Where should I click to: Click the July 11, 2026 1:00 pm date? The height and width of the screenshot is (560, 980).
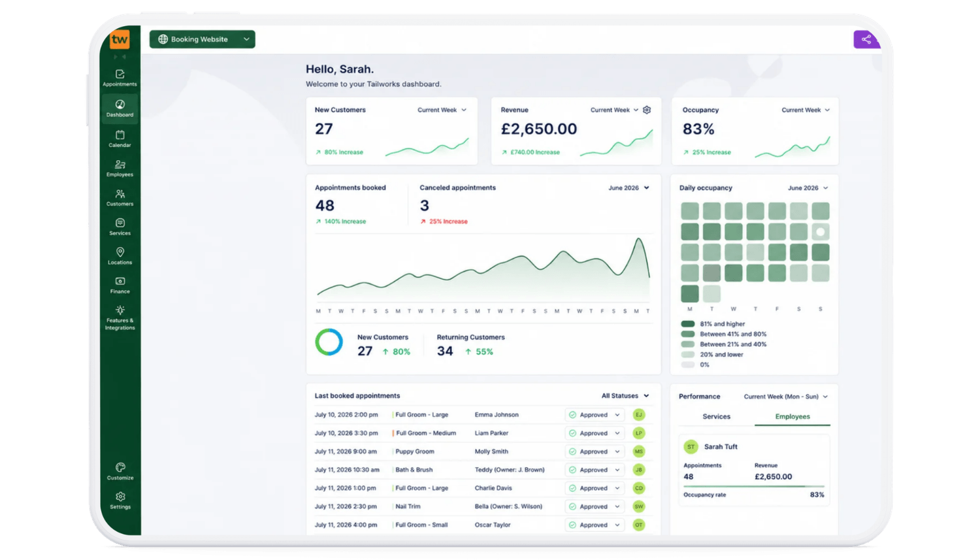(x=345, y=488)
